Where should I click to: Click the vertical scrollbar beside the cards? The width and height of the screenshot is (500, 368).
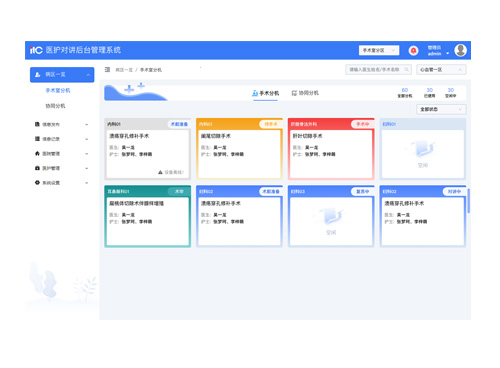click(x=468, y=201)
